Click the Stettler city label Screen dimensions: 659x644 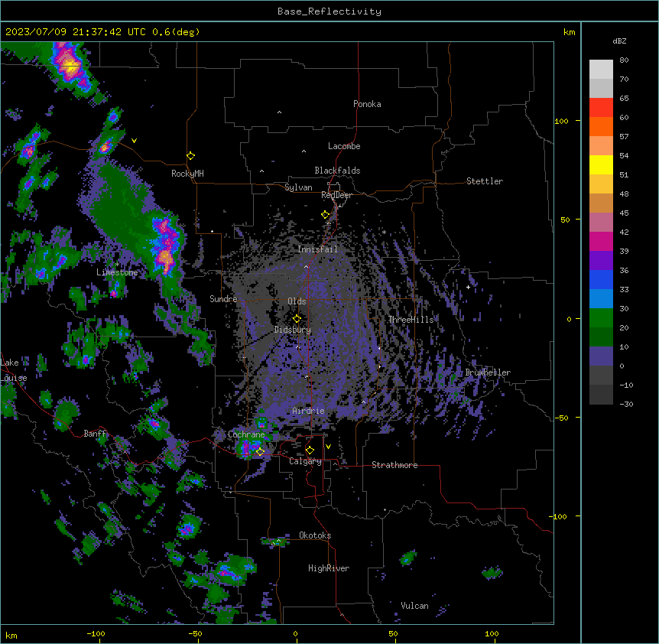[x=485, y=181]
